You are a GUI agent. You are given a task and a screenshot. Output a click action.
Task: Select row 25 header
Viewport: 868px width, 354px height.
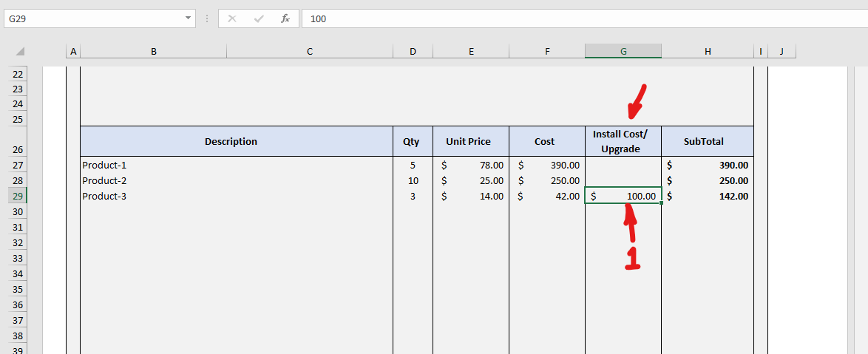(18, 119)
